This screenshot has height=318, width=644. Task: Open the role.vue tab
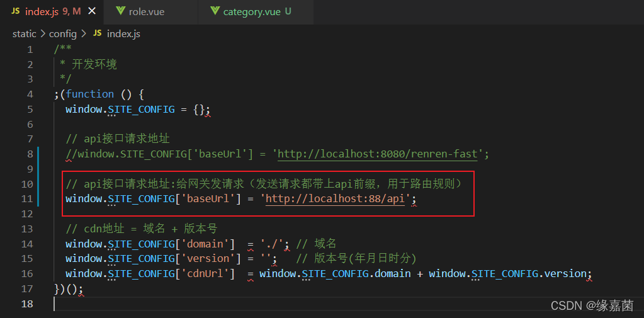147,12
